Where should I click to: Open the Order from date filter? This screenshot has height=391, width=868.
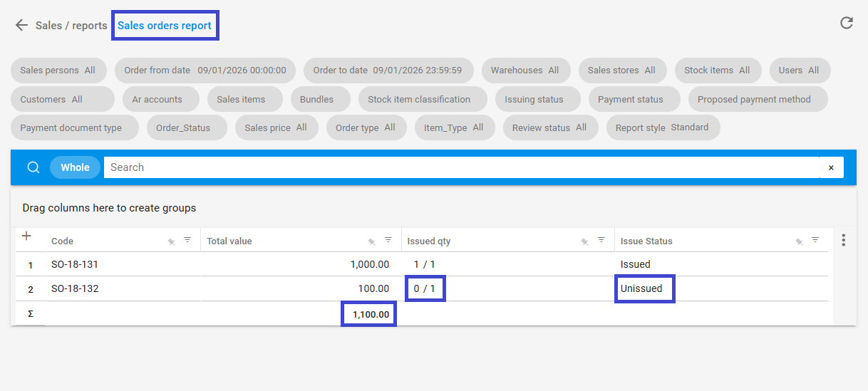205,71
